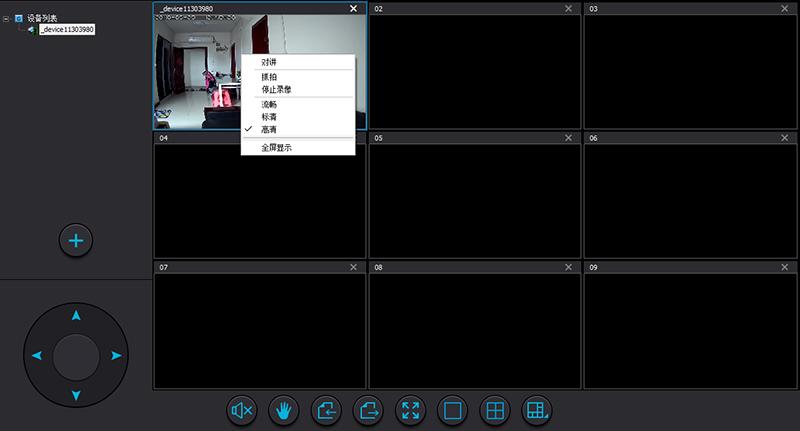
Task: Select empty video pane 06
Action: 690,201
